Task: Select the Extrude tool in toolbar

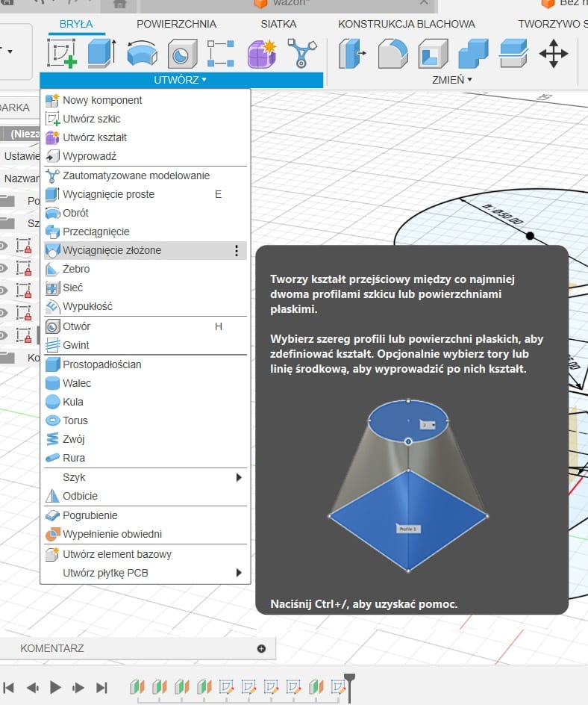Action: [101, 54]
